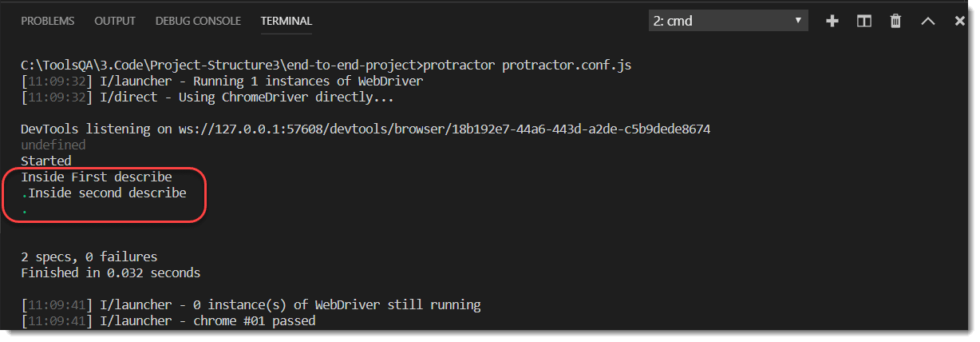Create a new terminal with plus icon
The width and height of the screenshot is (980, 342).
tap(832, 22)
